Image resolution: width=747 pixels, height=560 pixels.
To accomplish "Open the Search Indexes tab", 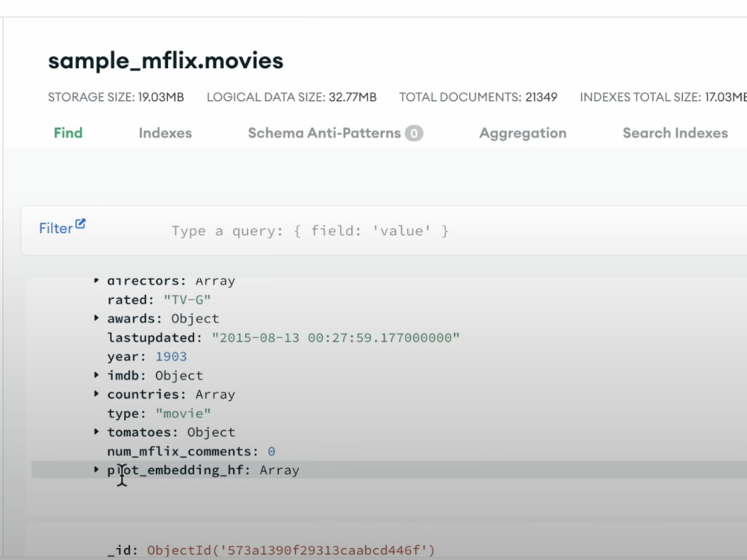I will pyautogui.click(x=675, y=133).
